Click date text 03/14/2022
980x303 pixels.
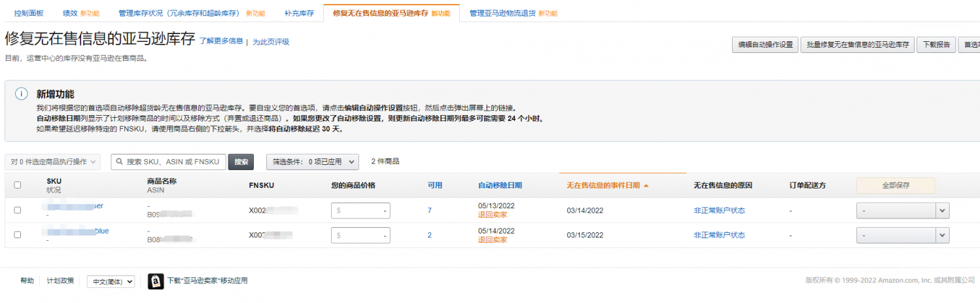click(585, 210)
